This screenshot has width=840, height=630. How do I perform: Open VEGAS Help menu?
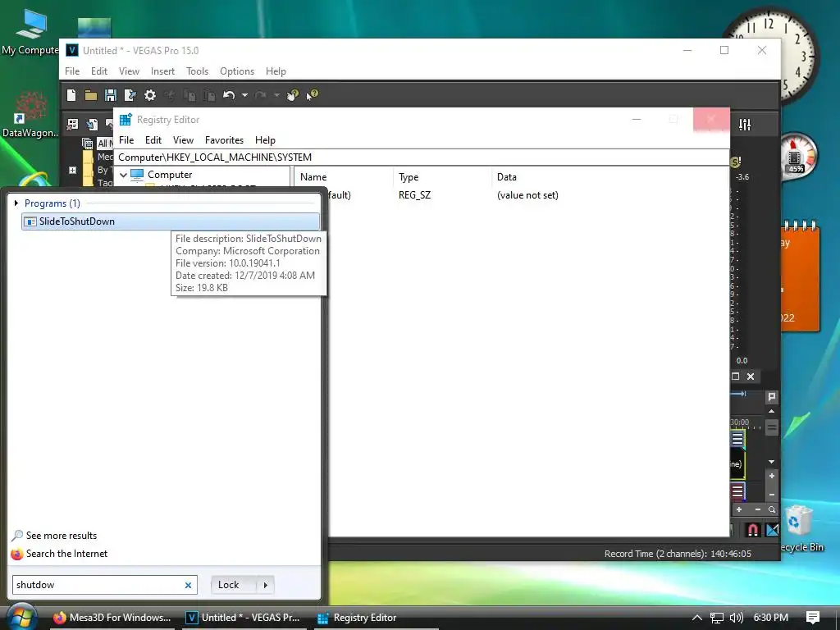[276, 71]
